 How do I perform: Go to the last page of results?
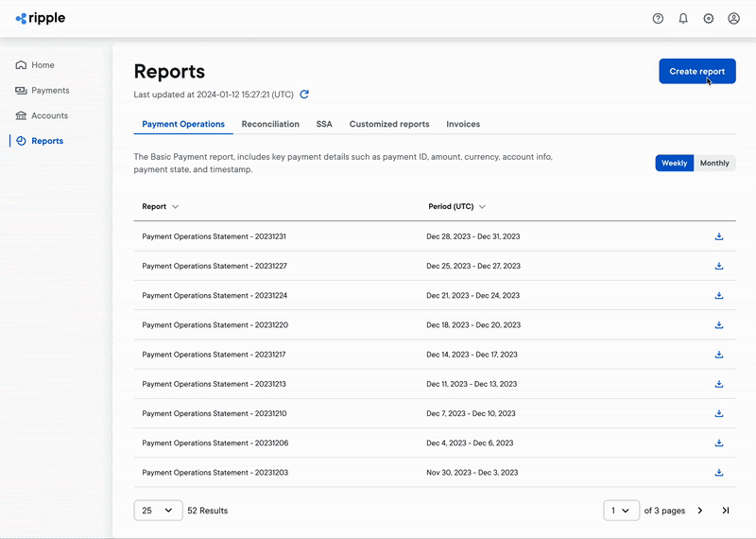(x=726, y=511)
